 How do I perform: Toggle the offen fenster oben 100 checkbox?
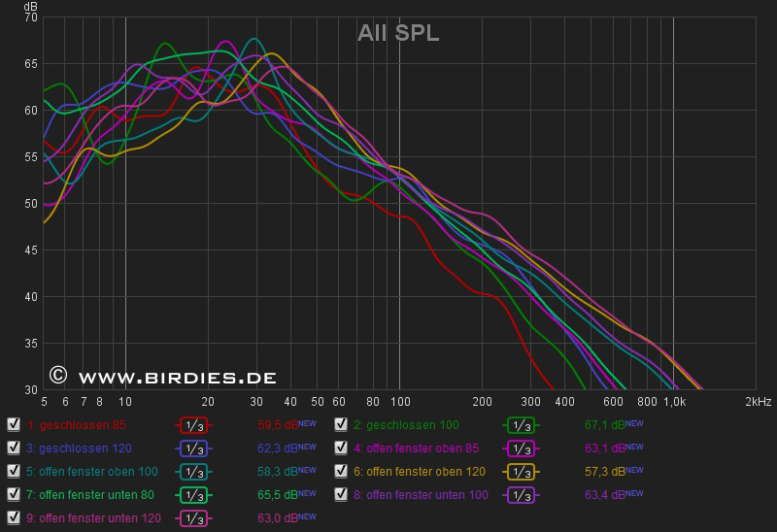pos(14,471)
